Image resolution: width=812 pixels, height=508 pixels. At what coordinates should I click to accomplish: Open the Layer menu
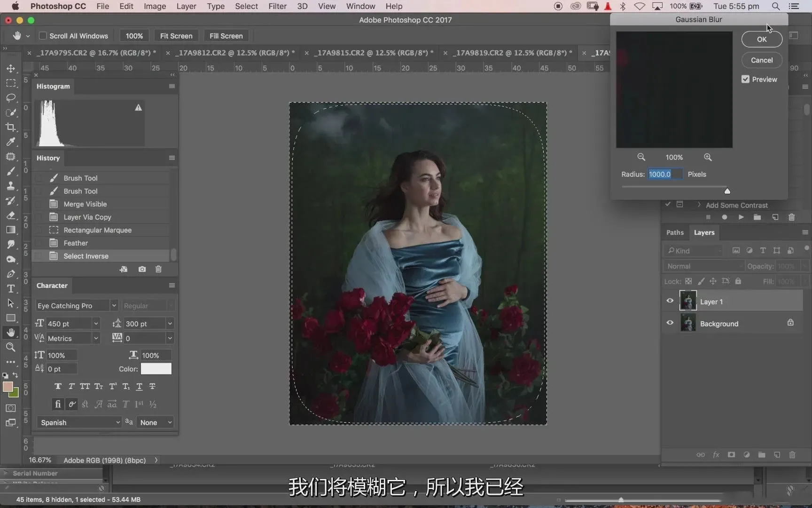tap(186, 6)
